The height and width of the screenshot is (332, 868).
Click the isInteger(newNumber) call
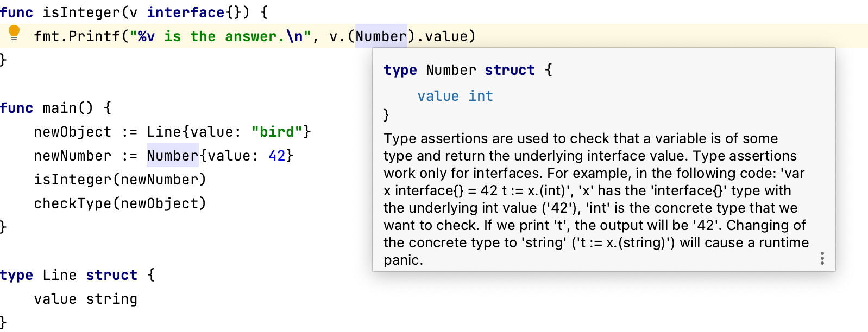tap(119, 180)
